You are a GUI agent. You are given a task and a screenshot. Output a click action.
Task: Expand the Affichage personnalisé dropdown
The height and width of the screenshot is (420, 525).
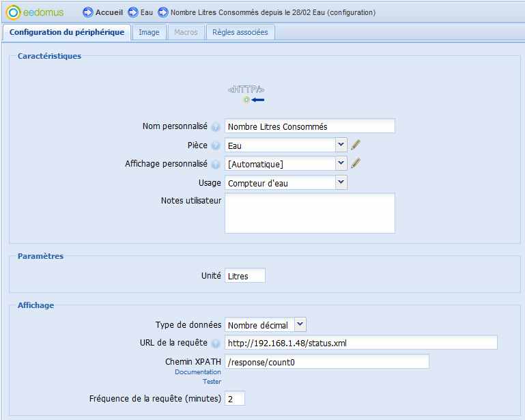[341, 163]
